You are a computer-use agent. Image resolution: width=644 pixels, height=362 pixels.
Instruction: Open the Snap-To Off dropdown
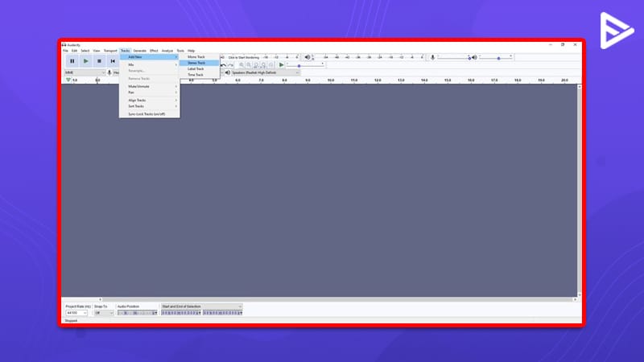pos(104,313)
